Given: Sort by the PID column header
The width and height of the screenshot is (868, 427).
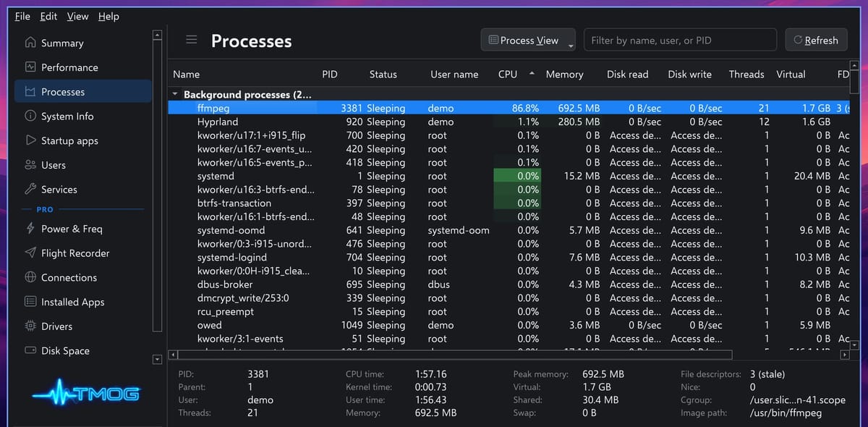Looking at the screenshot, I should tap(330, 74).
